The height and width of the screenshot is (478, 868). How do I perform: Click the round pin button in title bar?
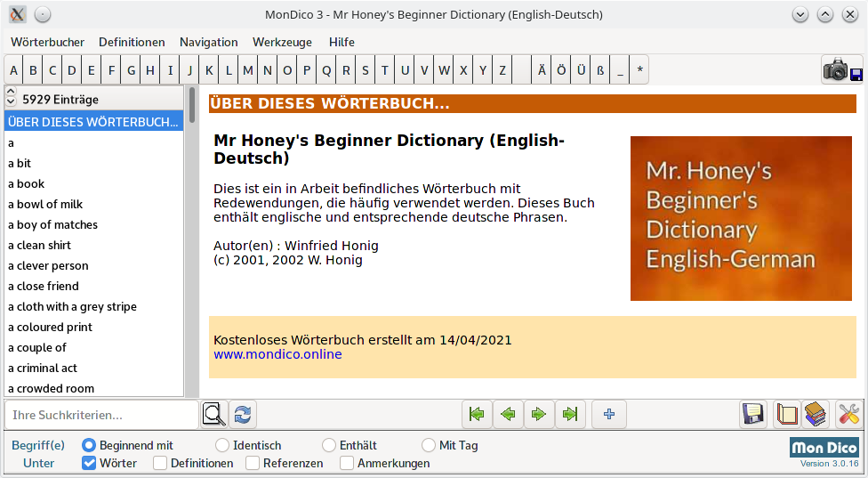click(43, 14)
